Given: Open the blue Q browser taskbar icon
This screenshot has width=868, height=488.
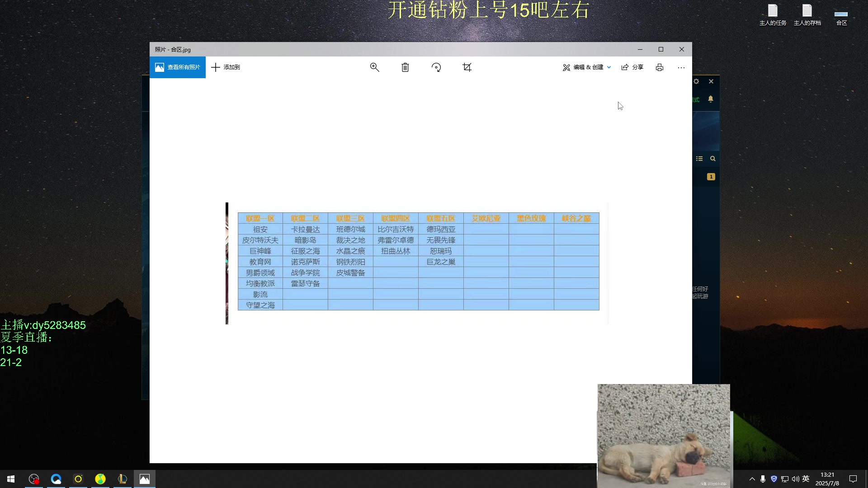Looking at the screenshot, I should (56, 479).
